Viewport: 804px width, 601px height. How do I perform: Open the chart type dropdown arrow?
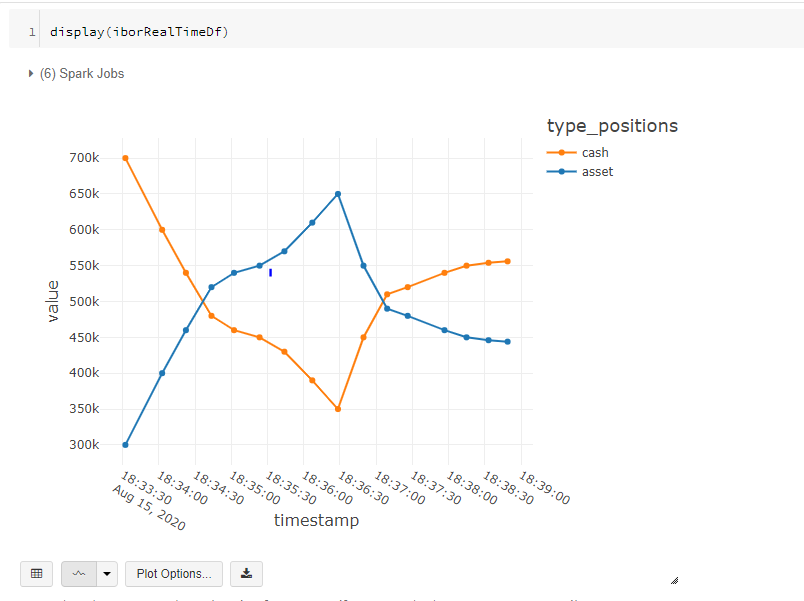(x=107, y=573)
